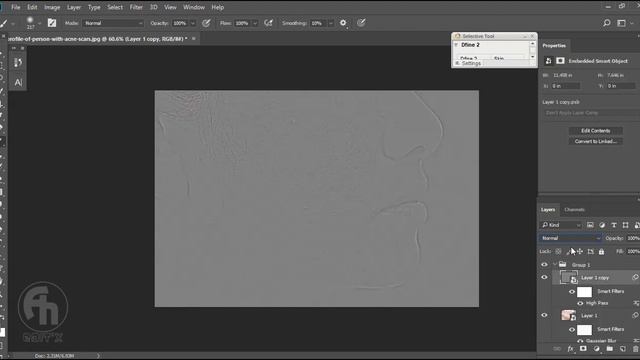Viewport: 640px width, 360px height.
Task: Filter for shape layers icon
Action: pyautogui.click(x=625, y=225)
